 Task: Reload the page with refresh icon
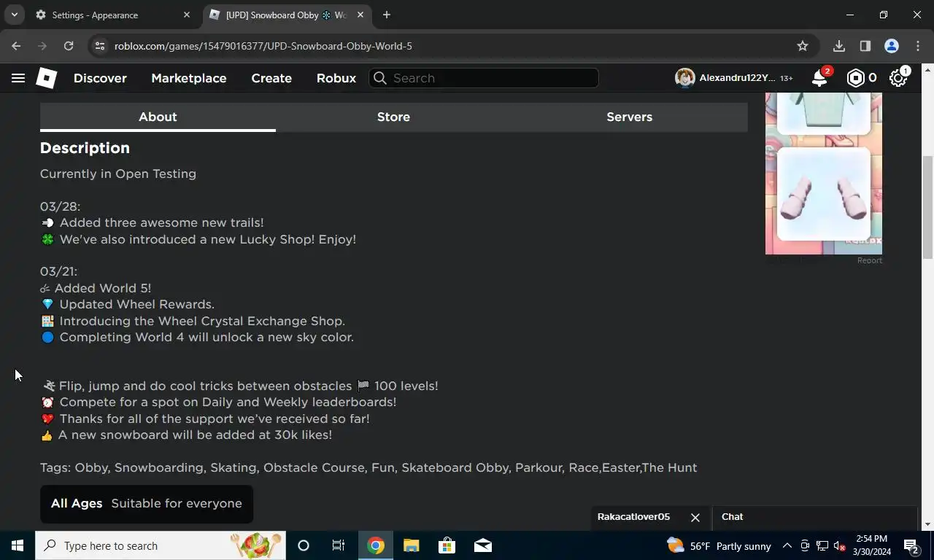[x=69, y=46]
